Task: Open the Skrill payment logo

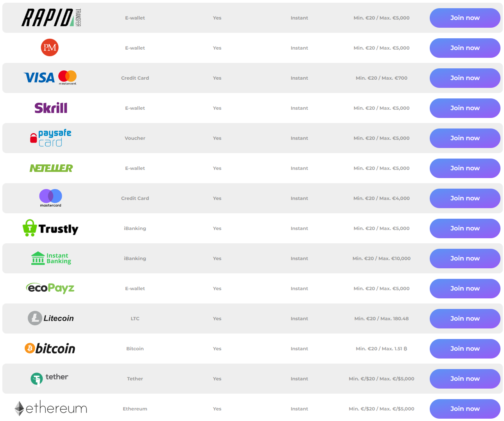Action: click(x=50, y=108)
